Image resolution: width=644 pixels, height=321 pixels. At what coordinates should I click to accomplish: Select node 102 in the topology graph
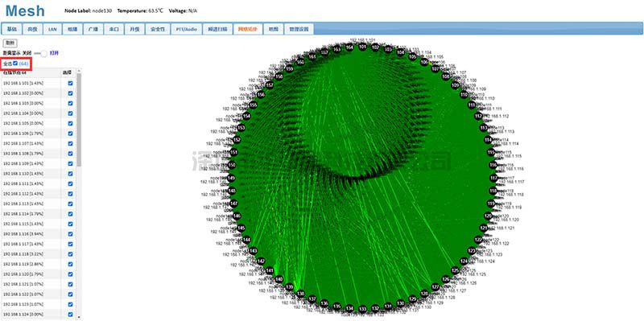click(x=375, y=47)
